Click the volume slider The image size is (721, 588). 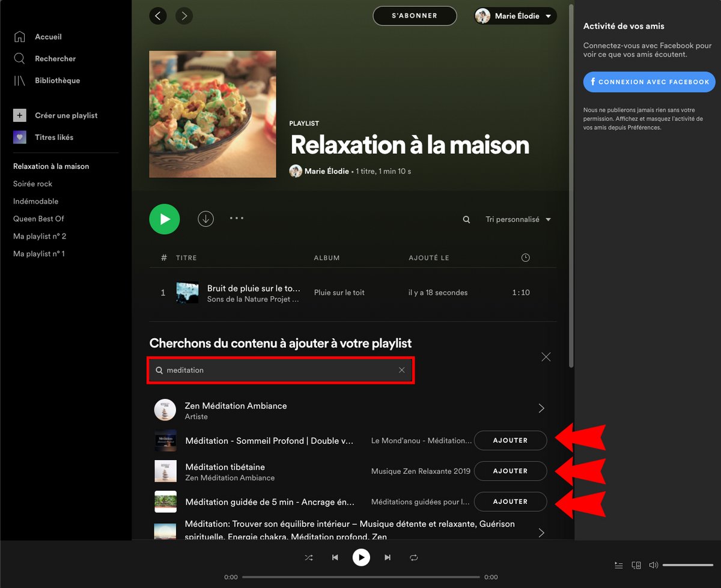(688, 565)
